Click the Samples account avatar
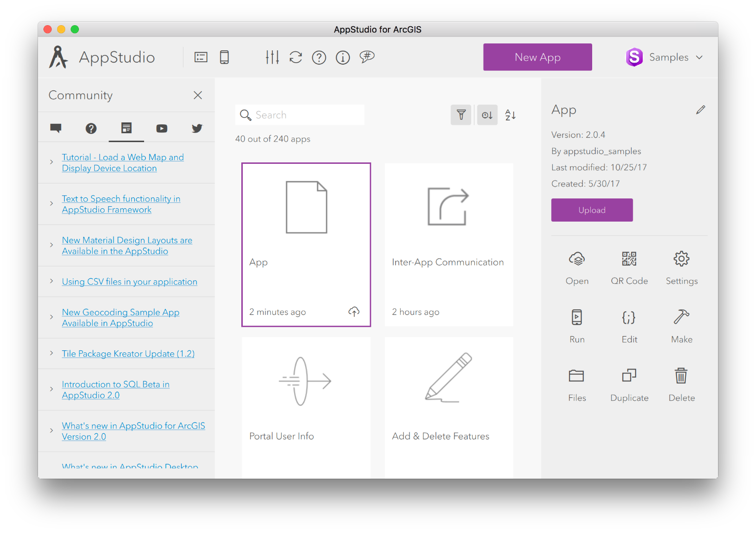The width and height of the screenshot is (756, 533). pyautogui.click(x=635, y=57)
